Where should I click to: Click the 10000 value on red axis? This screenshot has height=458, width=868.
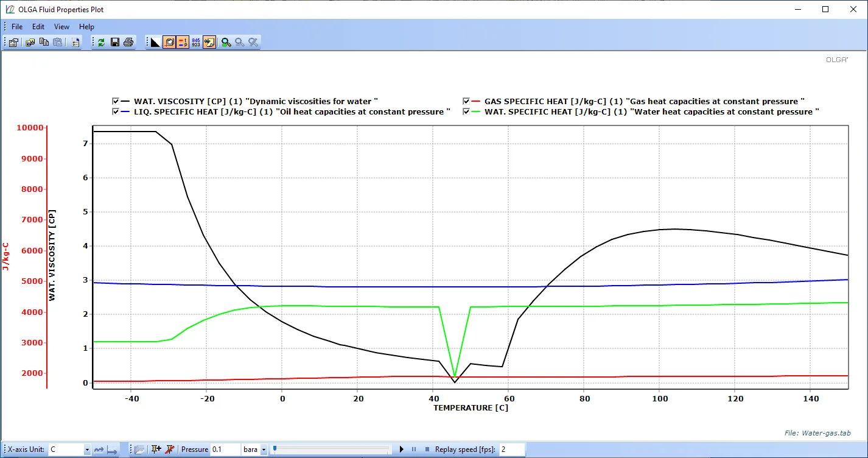(x=30, y=128)
